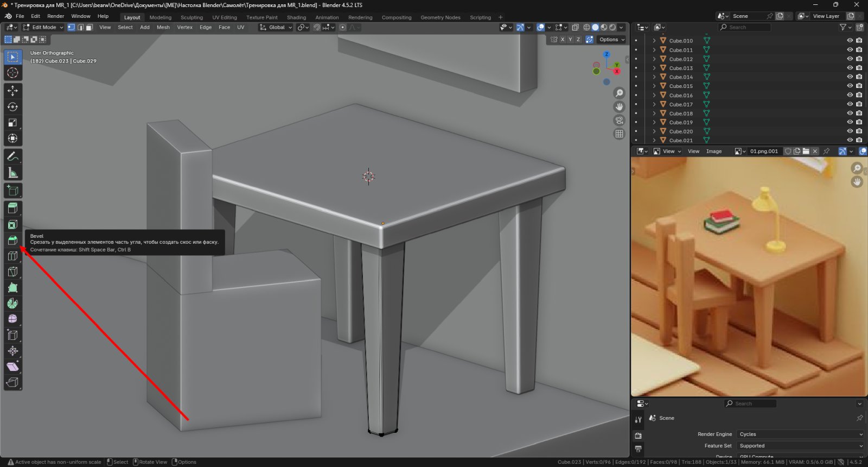Screen dimensions: 868x467
Task: Open the Image menu in the image editor
Action: click(714, 152)
